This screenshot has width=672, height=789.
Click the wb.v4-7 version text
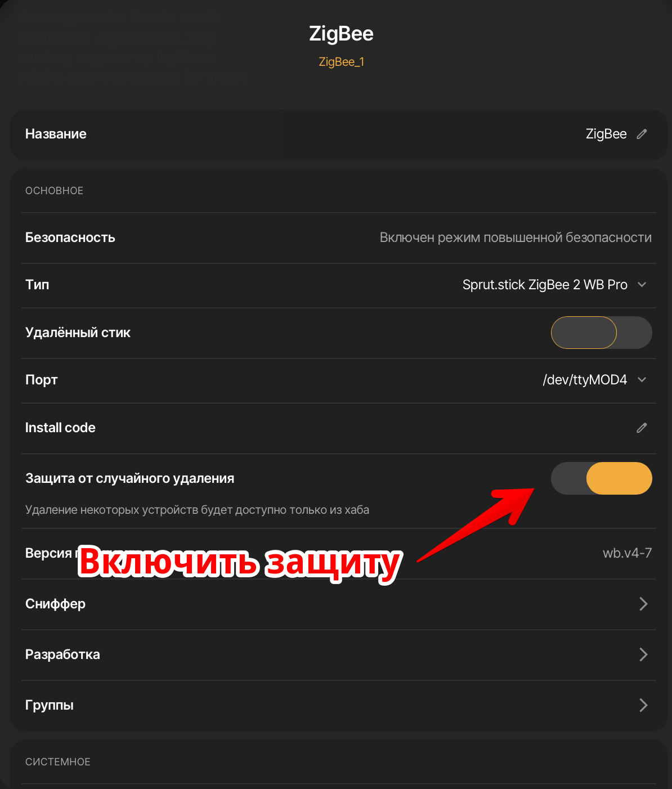coord(627,553)
